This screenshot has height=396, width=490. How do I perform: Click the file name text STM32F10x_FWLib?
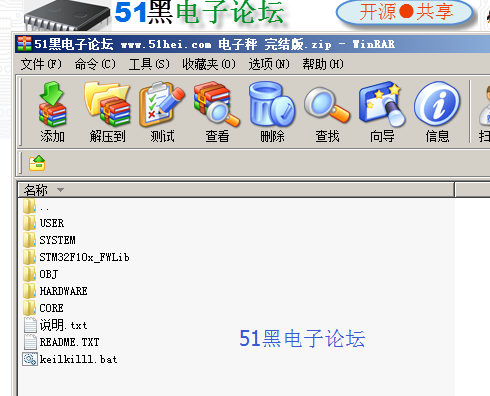(x=84, y=257)
